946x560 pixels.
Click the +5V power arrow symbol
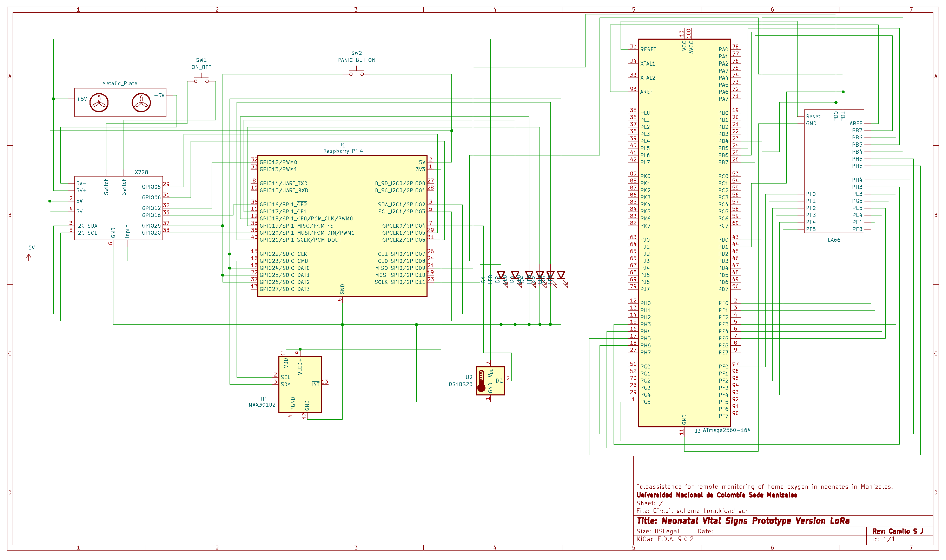pos(29,257)
